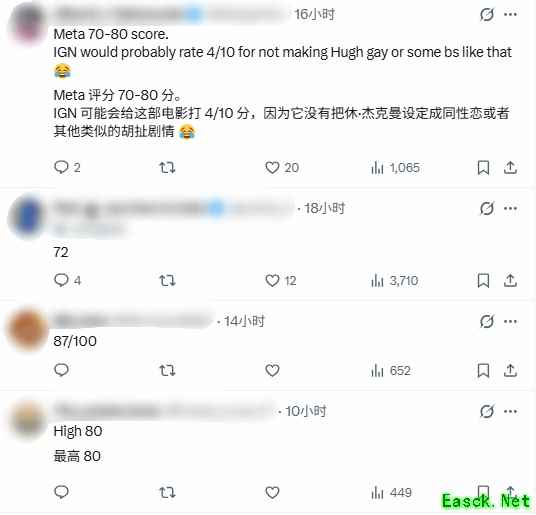The image size is (536, 515).
Task: Bookmark the 87/100 tweet
Action: (483, 370)
